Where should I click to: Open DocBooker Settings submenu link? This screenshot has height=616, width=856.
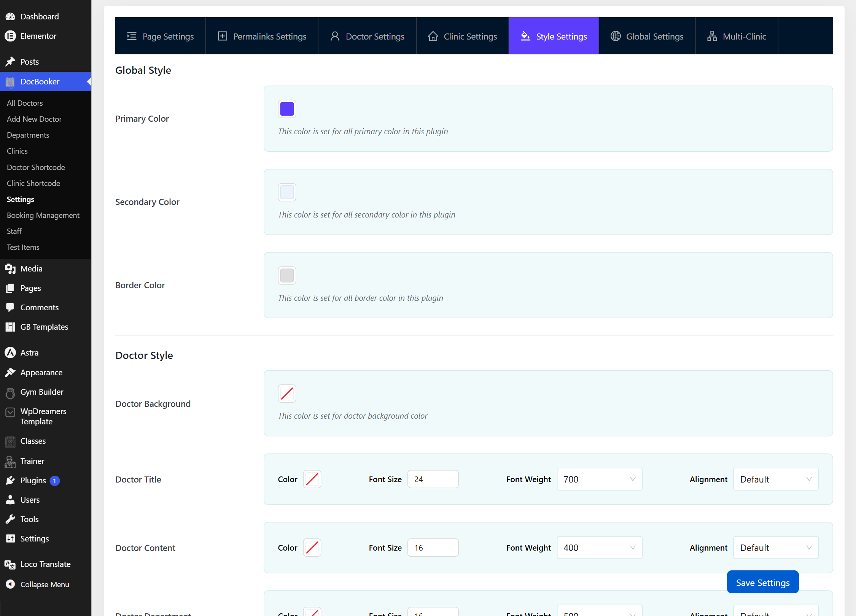[21, 199]
